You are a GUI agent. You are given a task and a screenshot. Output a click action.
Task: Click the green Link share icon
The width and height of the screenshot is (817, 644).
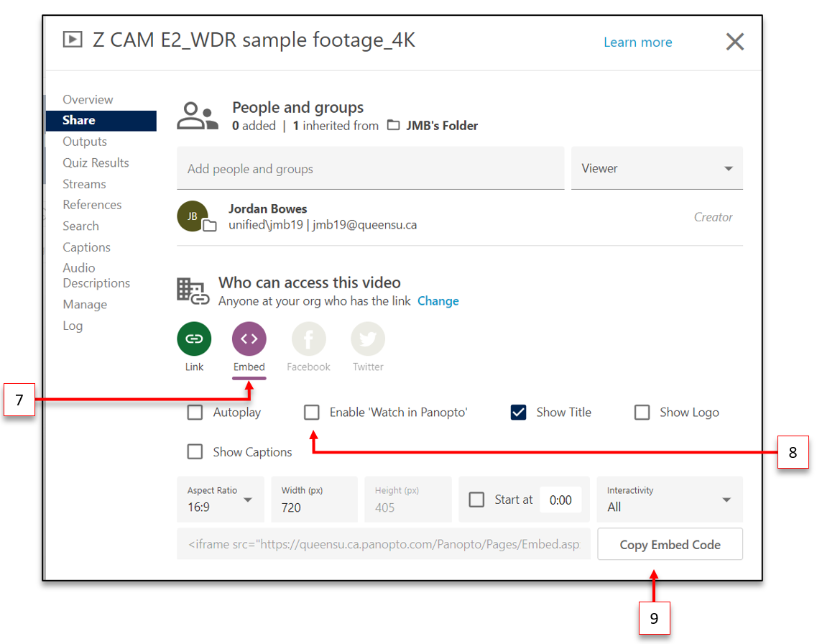(194, 339)
